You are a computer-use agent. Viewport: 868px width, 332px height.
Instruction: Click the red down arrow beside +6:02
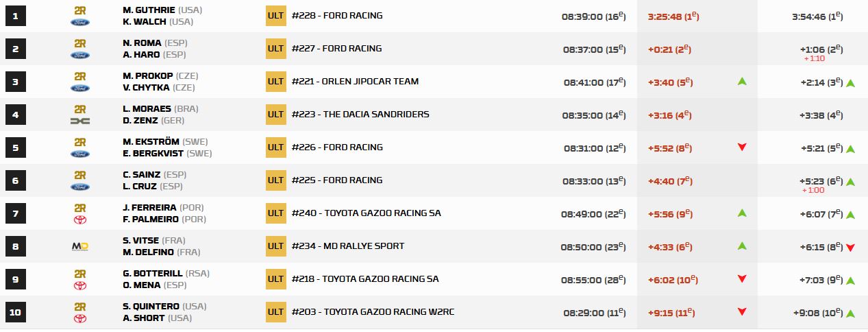click(x=742, y=279)
